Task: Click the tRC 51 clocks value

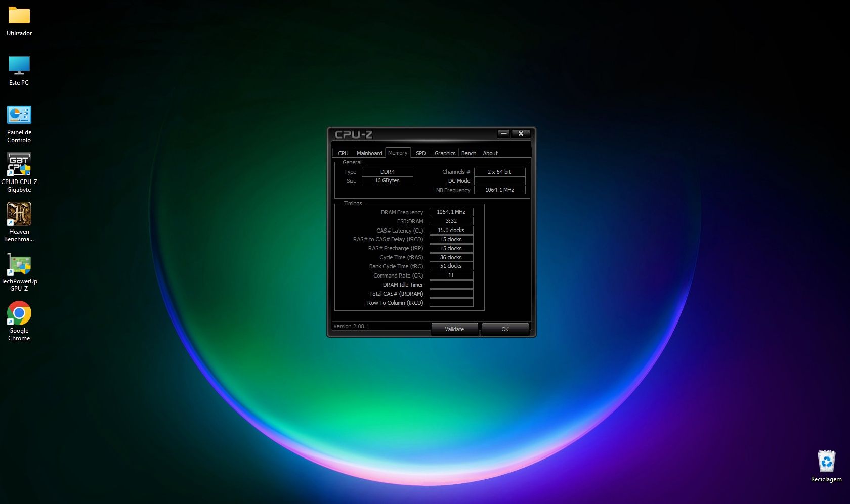Action: (x=451, y=266)
